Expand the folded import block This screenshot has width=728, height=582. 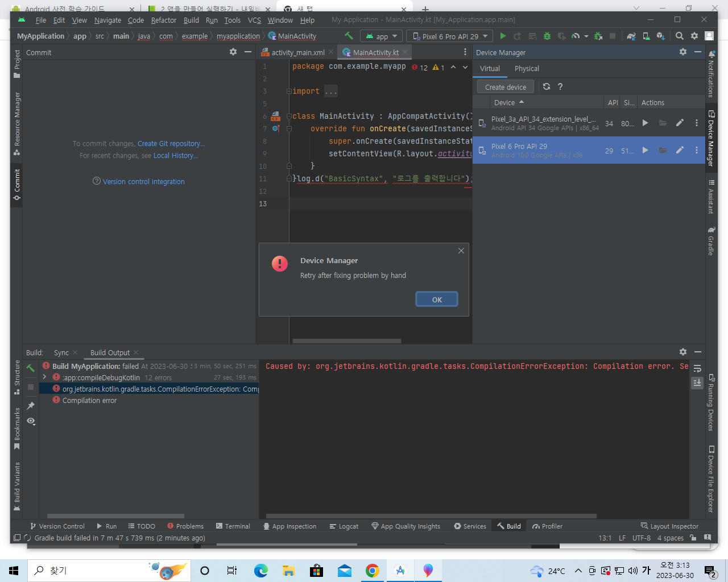tap(289, 91)
